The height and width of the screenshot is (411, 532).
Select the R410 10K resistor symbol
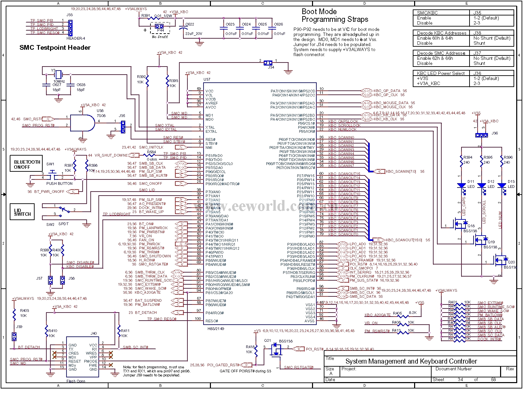click(x=46, y=331)
